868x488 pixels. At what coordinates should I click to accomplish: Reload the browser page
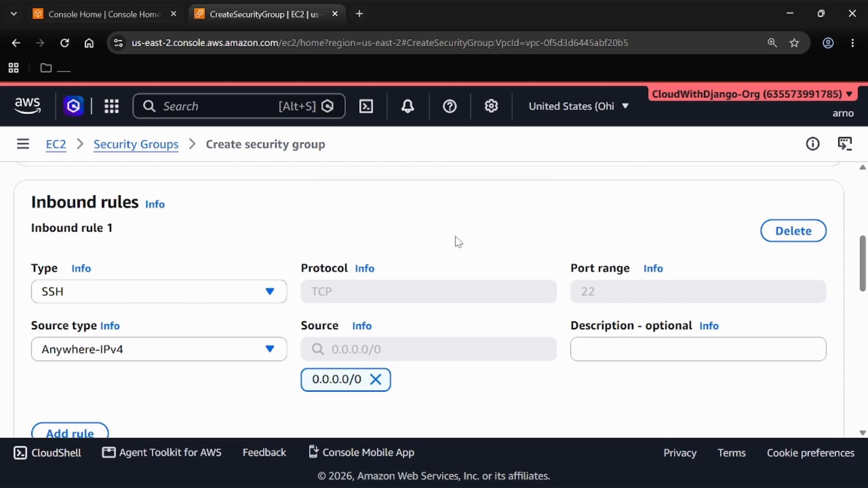coord(65,43)
